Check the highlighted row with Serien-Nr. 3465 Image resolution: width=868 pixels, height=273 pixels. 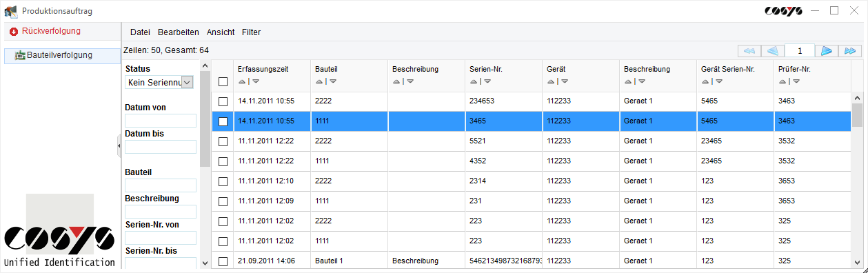pyautogui.click(x=223, y=121)
